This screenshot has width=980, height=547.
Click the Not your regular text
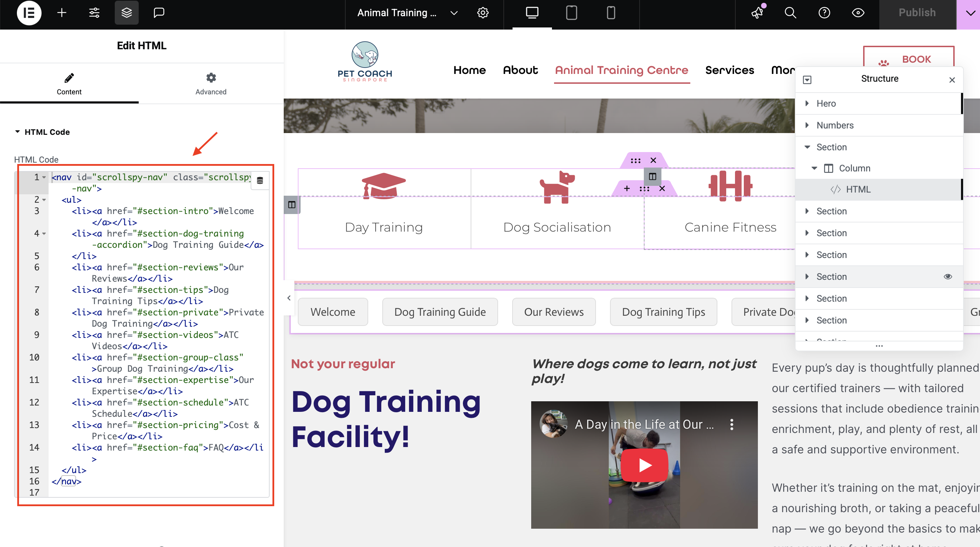pyautogui.click(x=343, y=364)
